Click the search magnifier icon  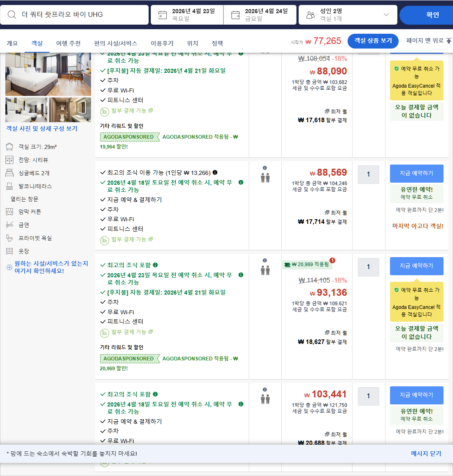(x=11, y=15)
